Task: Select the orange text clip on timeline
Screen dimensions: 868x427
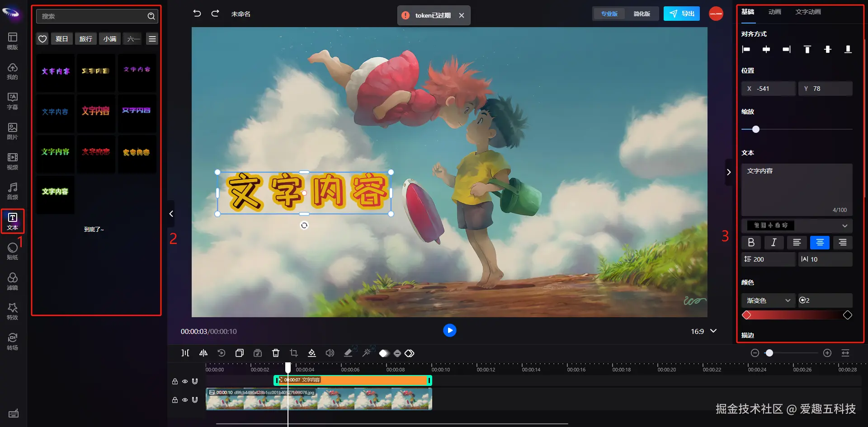Action: pos(353,380)
